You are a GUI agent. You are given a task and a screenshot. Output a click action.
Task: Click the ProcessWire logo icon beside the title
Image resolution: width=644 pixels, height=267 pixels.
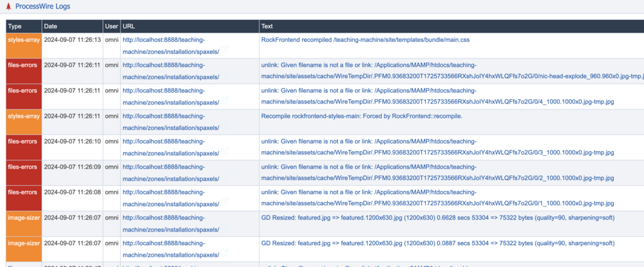click(8, 6)
